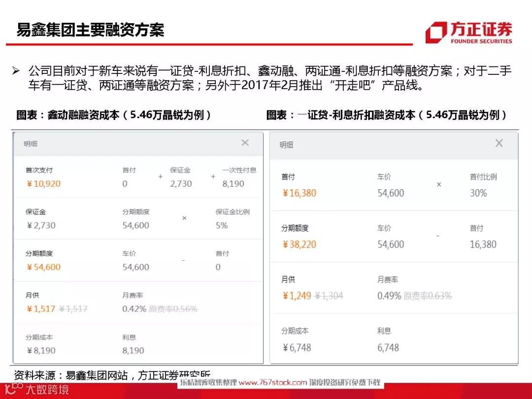Click the 明细 header in right panel
Viewport: 532px width, 399px height.
(286, 145)
